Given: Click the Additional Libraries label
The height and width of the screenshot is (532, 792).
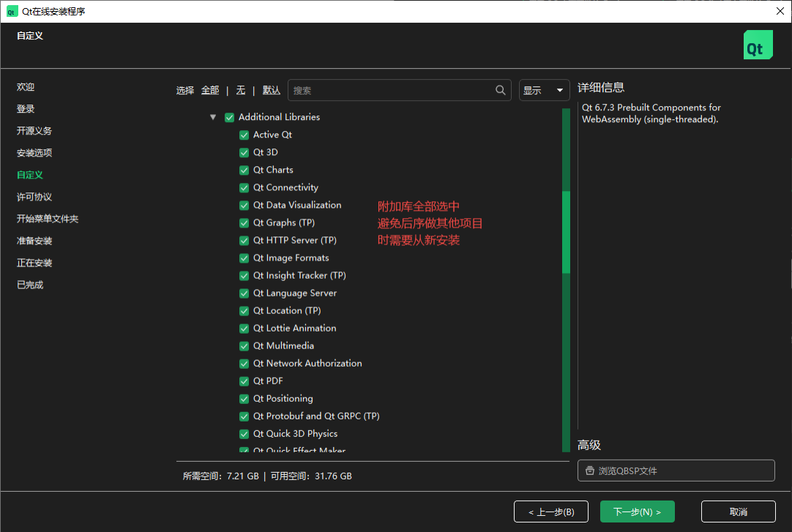Looking at the screenshot, I should pos(279,116).
